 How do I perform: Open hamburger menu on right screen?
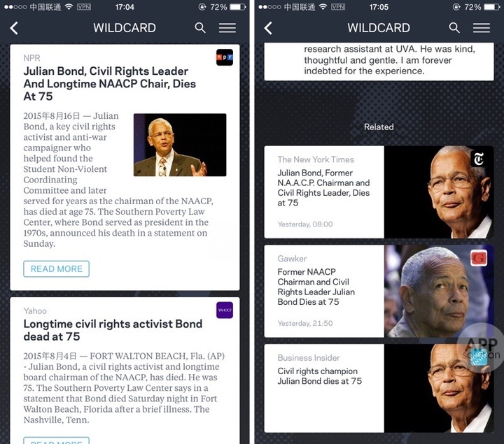(482, 28)
